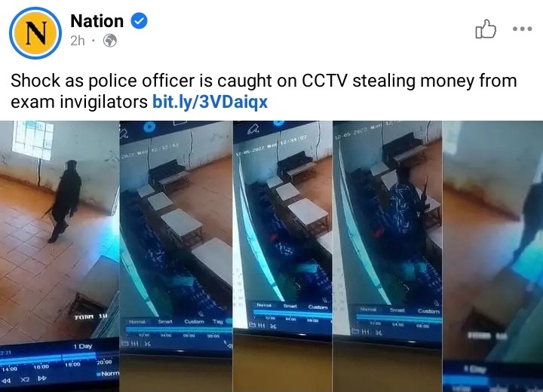Open second CCTV image with the Tag tab

tap(176, 256)
